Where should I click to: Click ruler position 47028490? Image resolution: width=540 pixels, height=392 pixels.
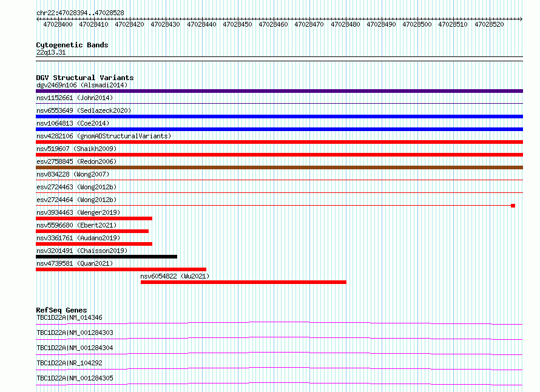pos(381,24)
